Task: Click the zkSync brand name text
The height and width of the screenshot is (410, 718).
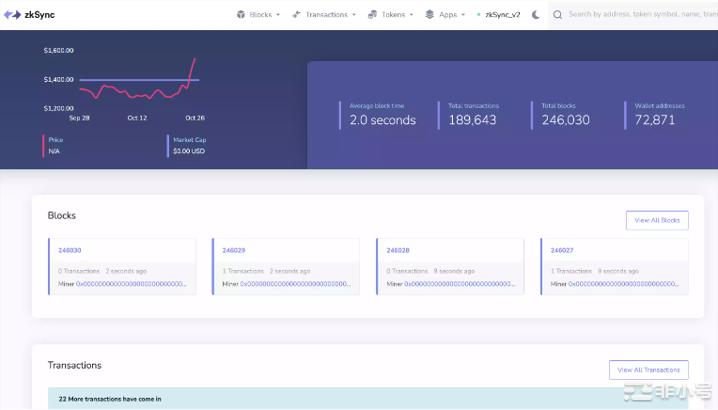Action: (x=39, y=15)
